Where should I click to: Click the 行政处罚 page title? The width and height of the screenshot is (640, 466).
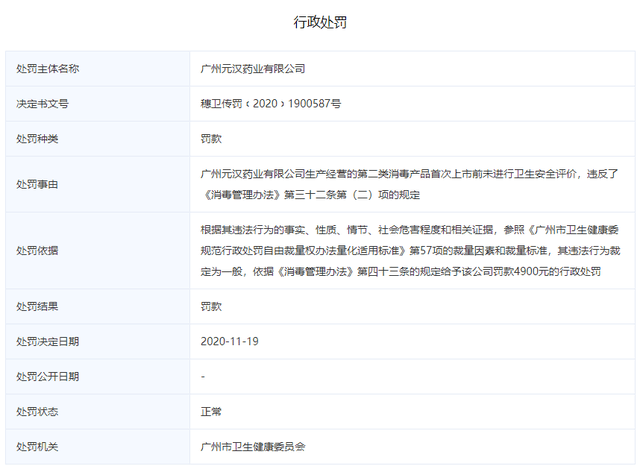320,22
